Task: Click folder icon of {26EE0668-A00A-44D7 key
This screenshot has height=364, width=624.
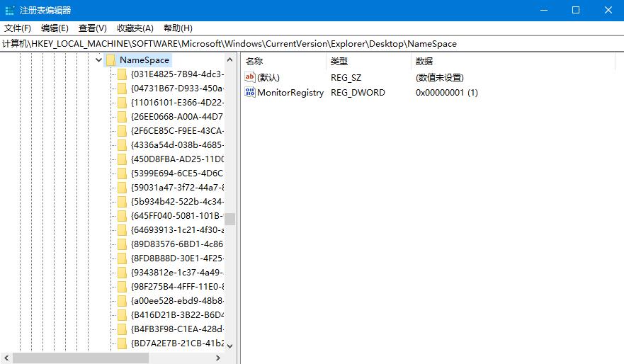Action: coord(122,117)
